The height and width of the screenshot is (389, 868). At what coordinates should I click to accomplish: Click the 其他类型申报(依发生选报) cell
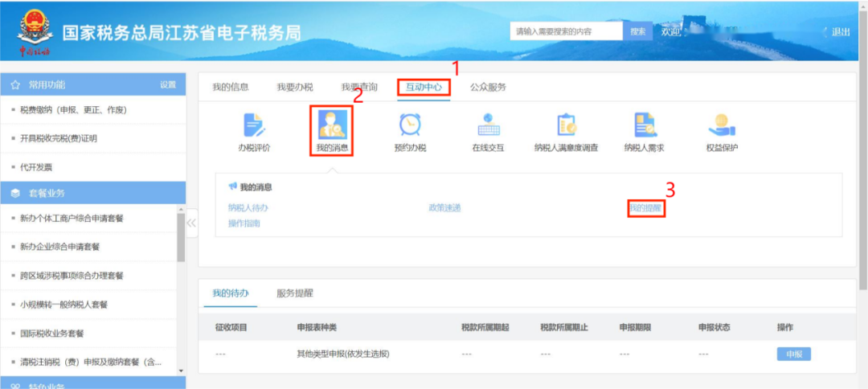(343, 354)
